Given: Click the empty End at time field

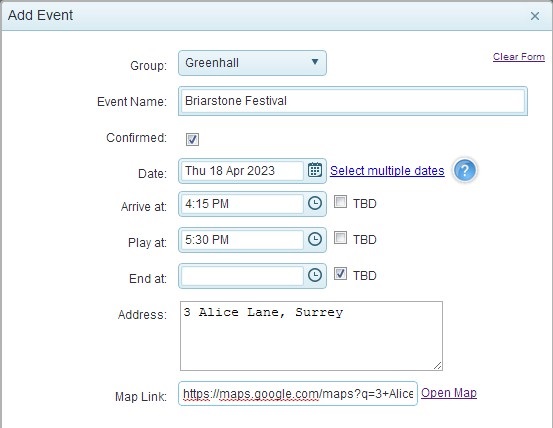Looking at the screenshot, I should point(242,276).
